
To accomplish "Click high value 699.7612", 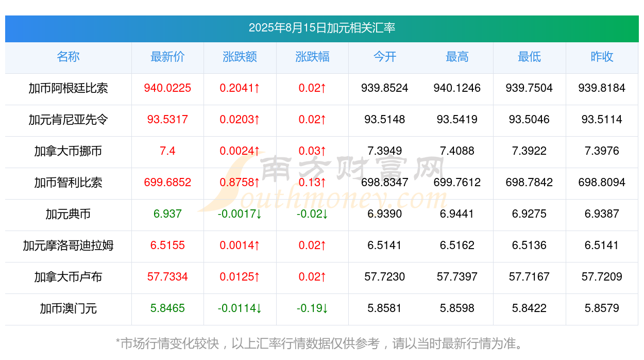I will 457,183.
